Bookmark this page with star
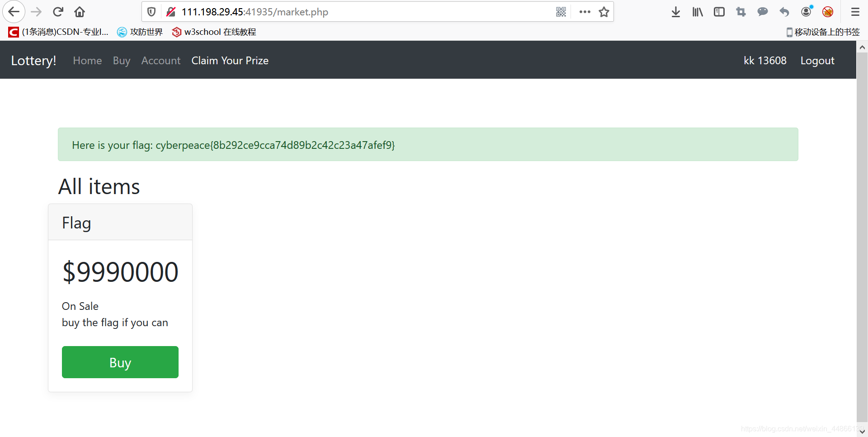Screen dimensions: 868x437 point(604,12)
